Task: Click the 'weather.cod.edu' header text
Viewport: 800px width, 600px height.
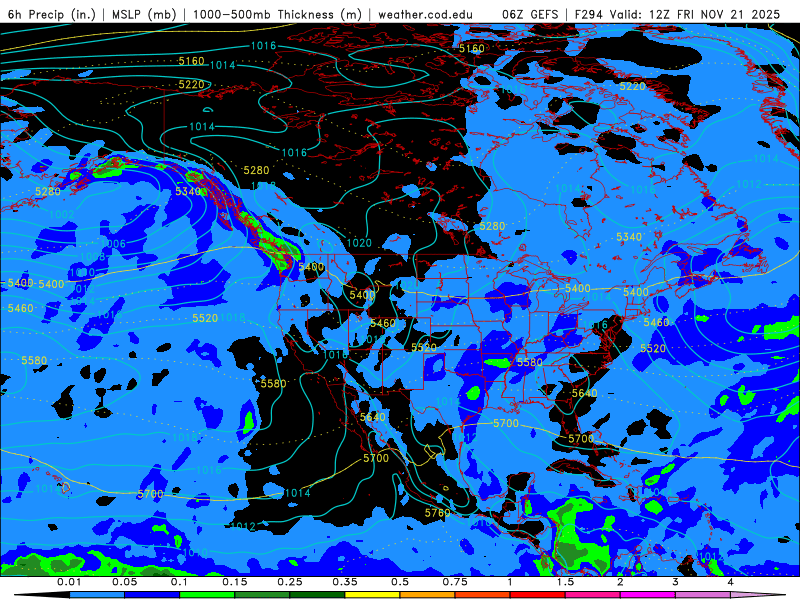Action: pyautogui.click(x=425, y=14)
